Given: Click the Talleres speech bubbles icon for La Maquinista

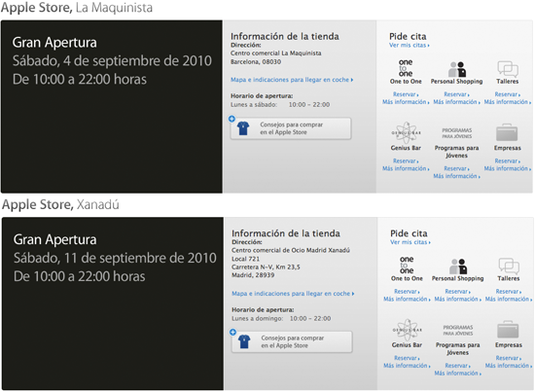Looking at the screenshot, I should (508, 69).
